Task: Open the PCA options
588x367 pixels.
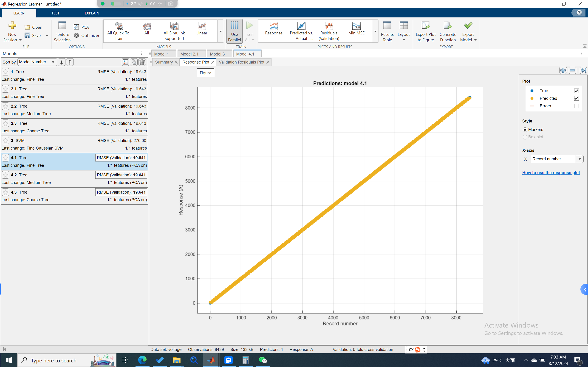Action: tap(81, 27)
